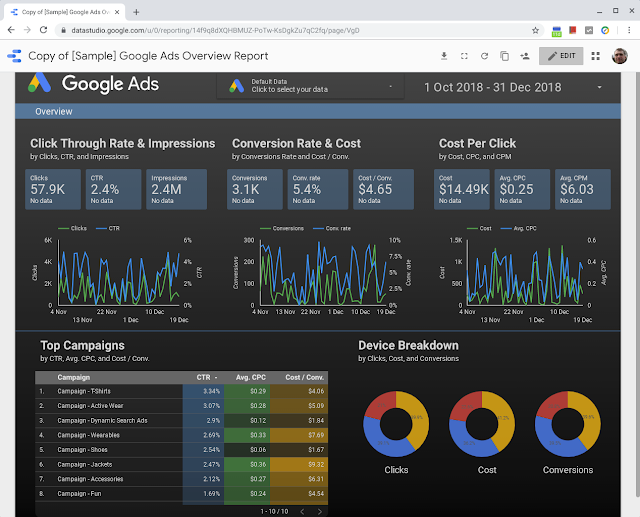Click the Campaign - Fun row
The width and height of the screenshot is (640, 517).
click(181, 494)
